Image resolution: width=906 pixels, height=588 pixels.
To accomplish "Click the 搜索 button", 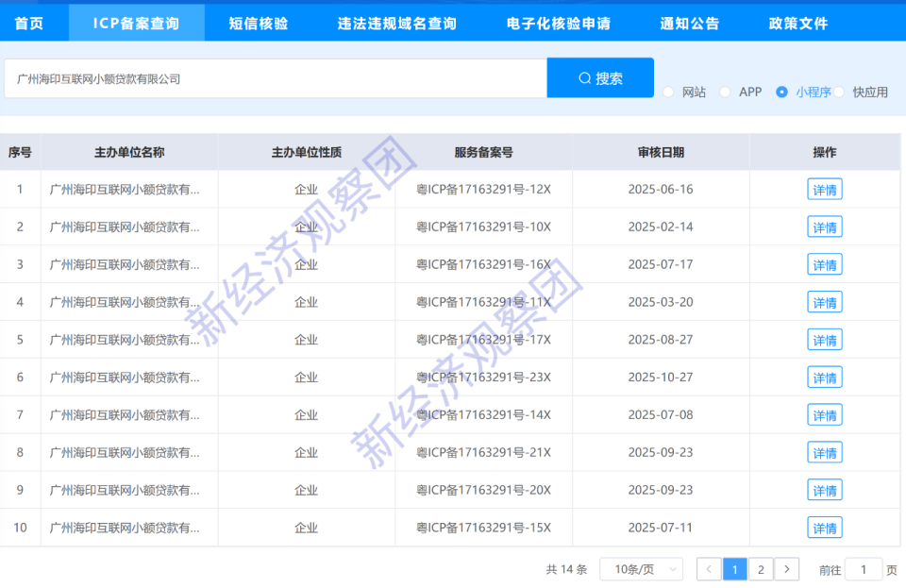I will pos(600,78).
